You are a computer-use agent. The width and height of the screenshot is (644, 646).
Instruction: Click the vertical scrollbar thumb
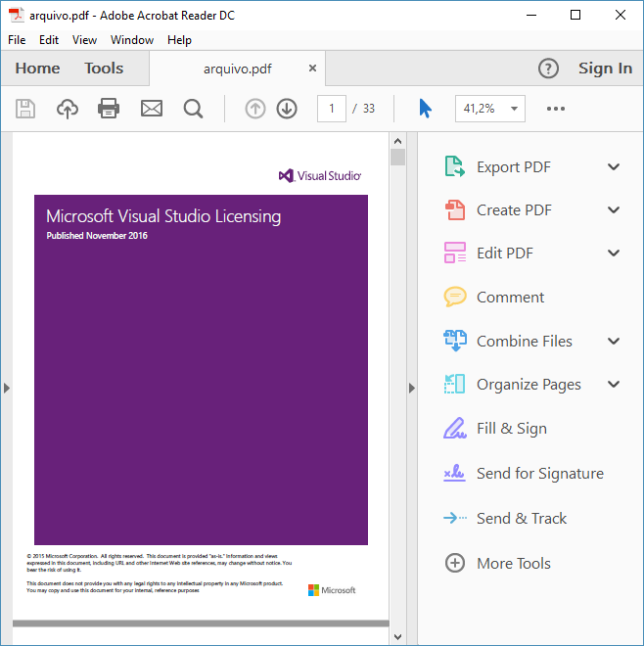click(x=397, y=157)
